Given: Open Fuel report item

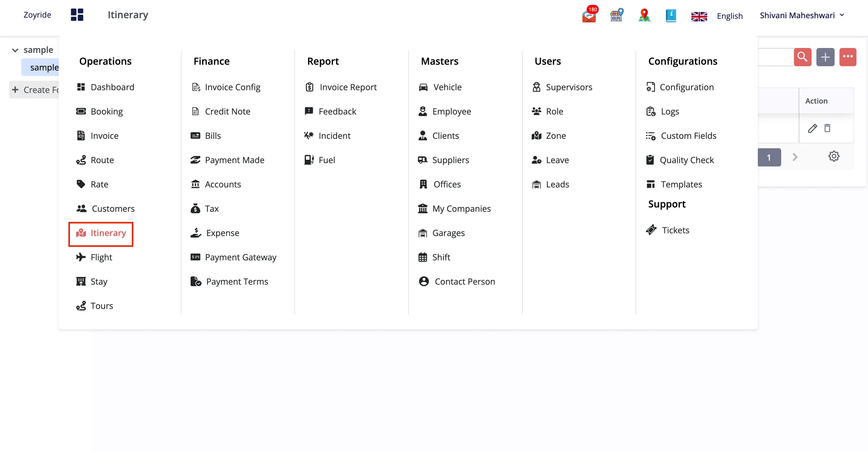Looking at the screenshot, I should point(320,160).
